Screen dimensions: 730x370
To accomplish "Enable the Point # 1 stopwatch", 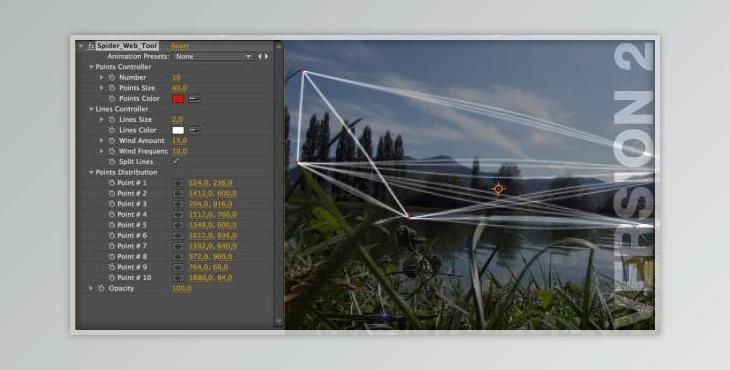I will pyautogui.click(x=112, y=183).
